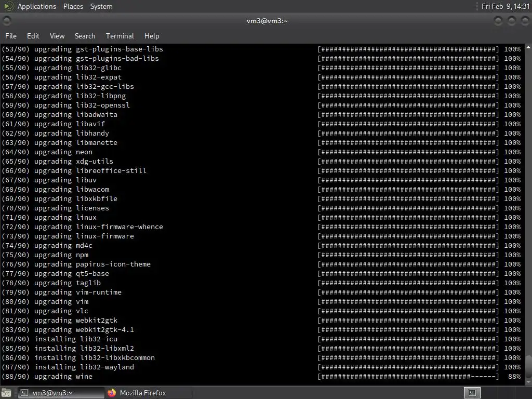This screenshot has width=532, height=399.
Task: Click the line 'upgrading libreoffice-still'
Action: click(x=90, y=170)
